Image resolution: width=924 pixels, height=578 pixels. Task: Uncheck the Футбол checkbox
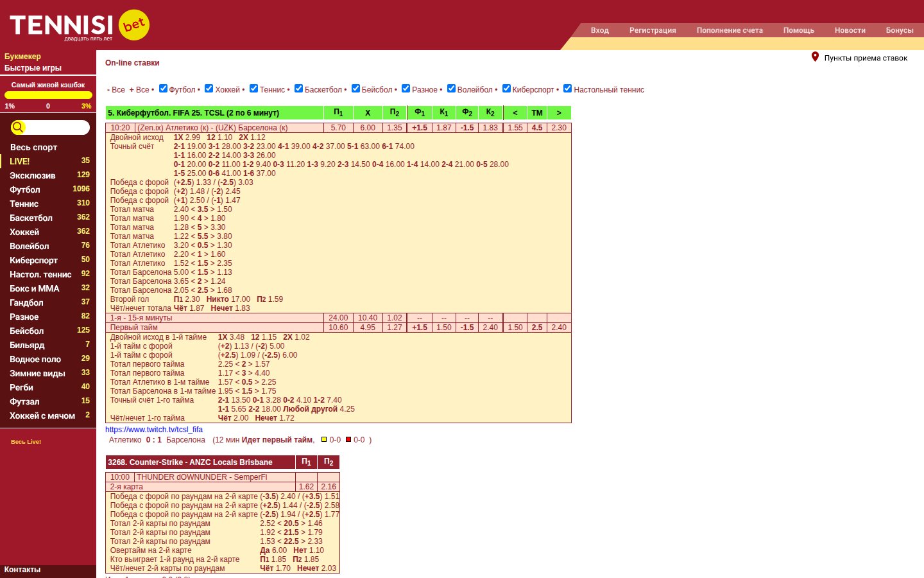coord(163,89)
